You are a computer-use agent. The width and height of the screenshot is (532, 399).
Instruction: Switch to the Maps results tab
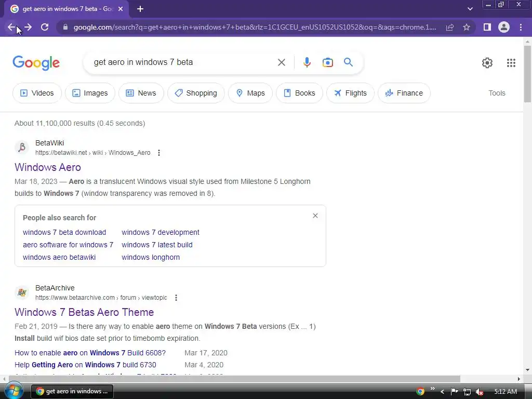point(250,93)
